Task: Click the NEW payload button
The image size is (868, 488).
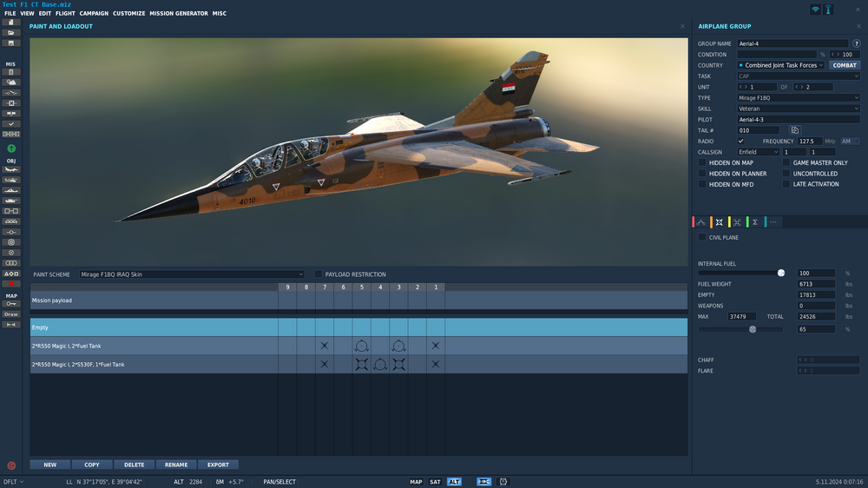Action: click(49, 465)
